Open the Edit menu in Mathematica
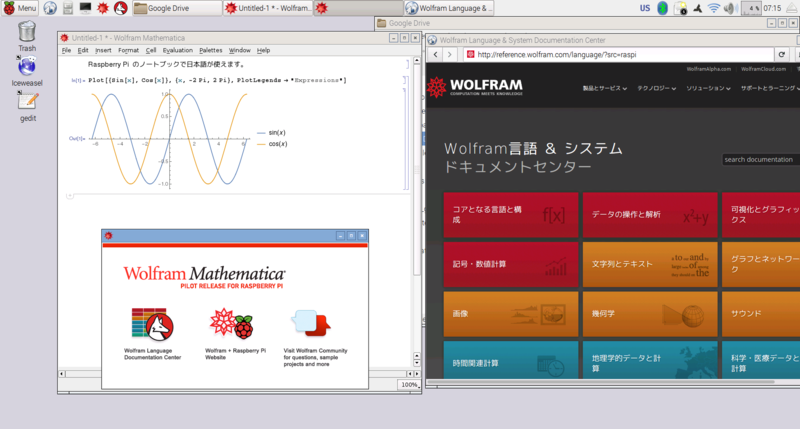The height and width of the screenshot is (429, 800). 83,50
